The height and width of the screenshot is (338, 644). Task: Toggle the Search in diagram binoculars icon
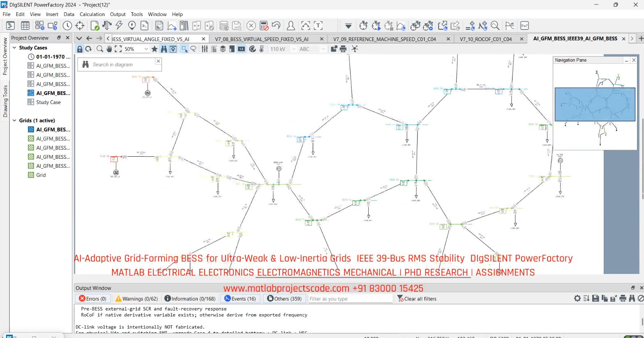point(164,49)
